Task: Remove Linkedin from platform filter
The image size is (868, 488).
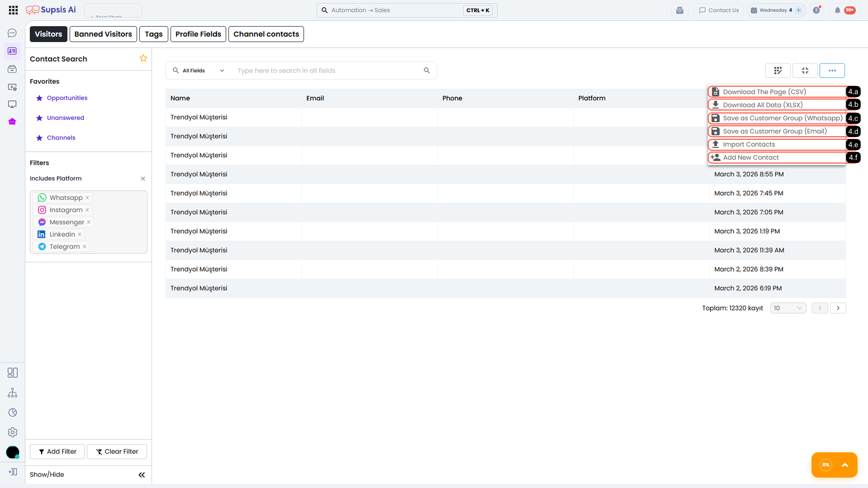Action: click(x=80, y=234)
